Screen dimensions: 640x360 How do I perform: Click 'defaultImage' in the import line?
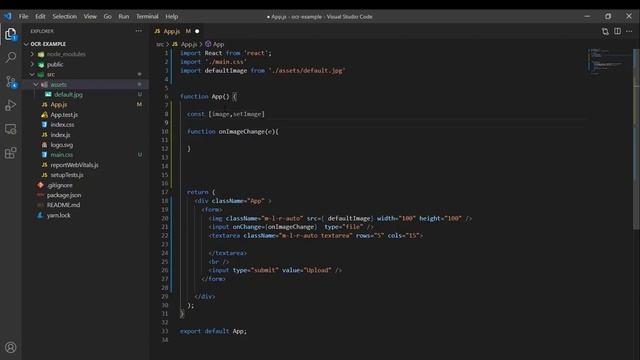point(225,71)
